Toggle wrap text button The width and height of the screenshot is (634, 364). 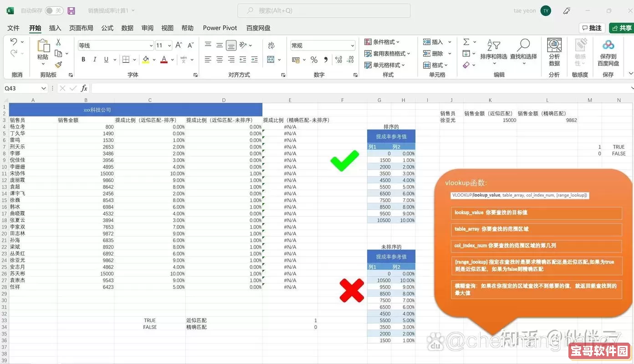click(x=271, y=45)
